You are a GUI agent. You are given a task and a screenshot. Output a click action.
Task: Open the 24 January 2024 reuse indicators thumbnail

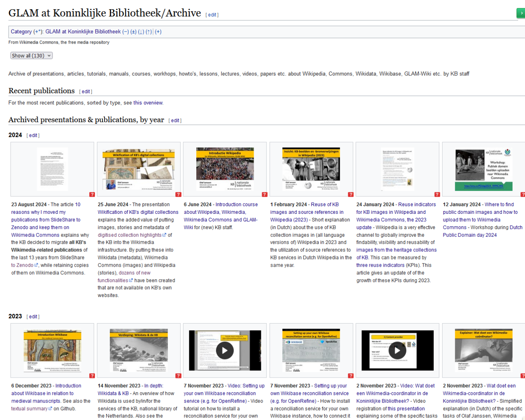coord(398,169)
